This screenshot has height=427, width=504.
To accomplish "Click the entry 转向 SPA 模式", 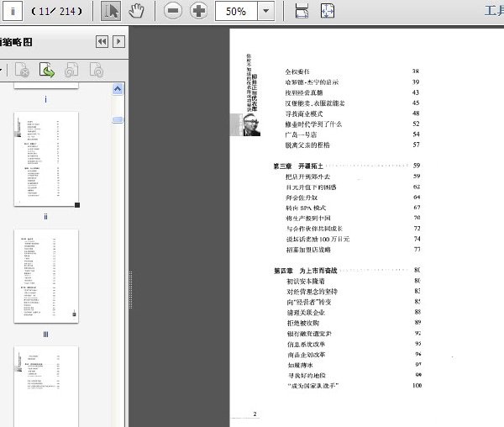I will click(x=306, y=208).
